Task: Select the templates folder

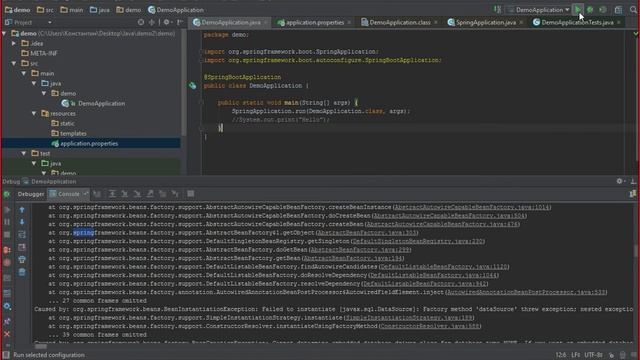Action: 69,133
